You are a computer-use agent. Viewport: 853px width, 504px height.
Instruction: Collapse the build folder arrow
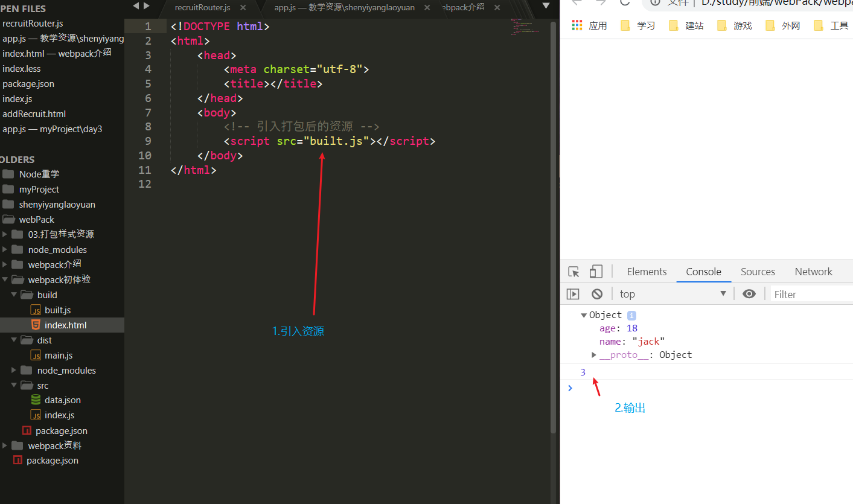pos(14,295)
